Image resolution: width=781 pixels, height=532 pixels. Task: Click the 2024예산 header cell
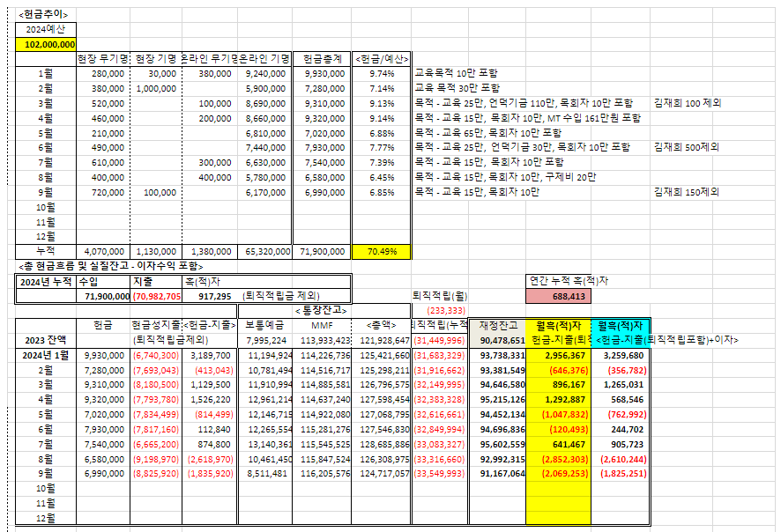(x=46, y=29)
